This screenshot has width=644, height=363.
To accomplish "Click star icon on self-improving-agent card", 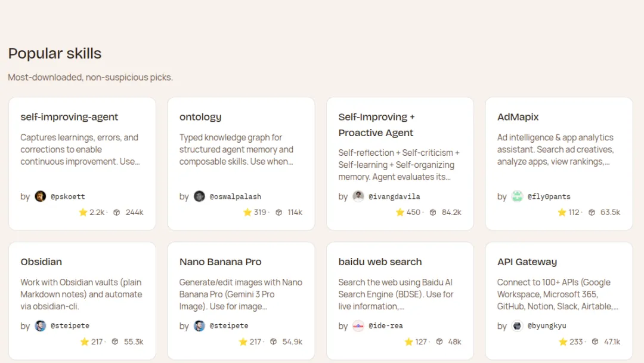I will tap(83, 213).
